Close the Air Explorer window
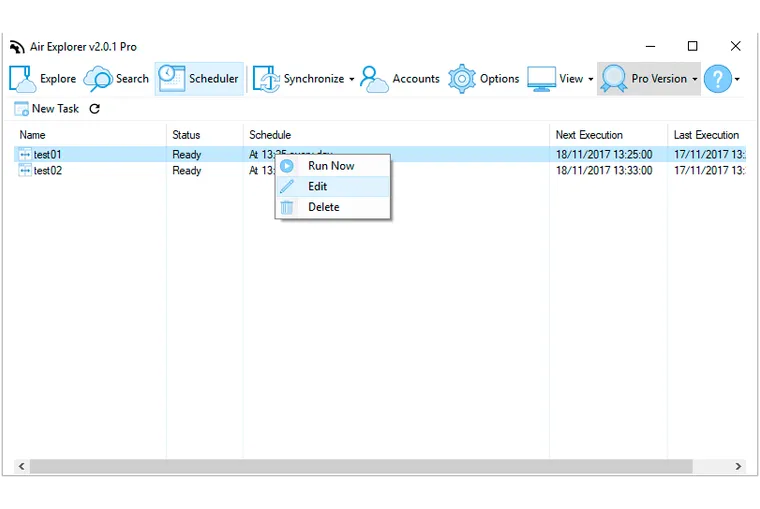 click(x=735, y=46)
